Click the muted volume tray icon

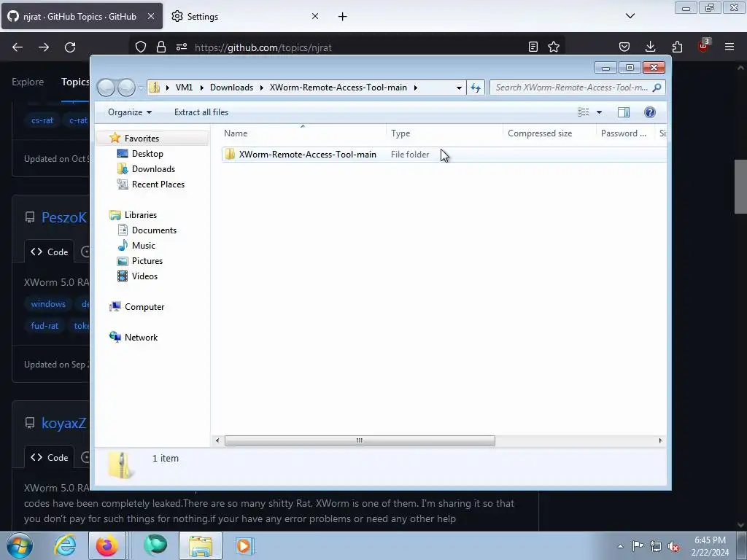click(673, 546)
